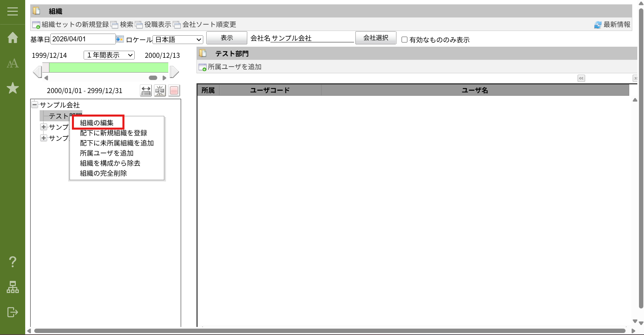Choose 組織の完全削除 in context menu
644x335 pixels.
pyautogui.click(x=103, y=173)
